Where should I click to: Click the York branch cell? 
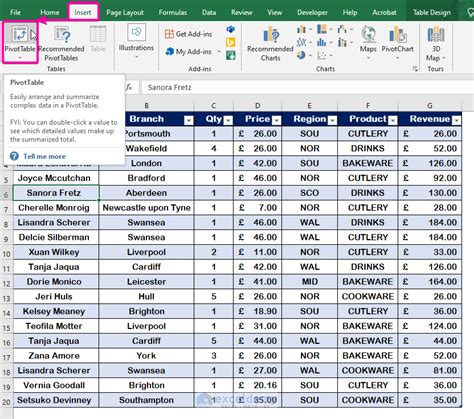pyautogui.click(x=146, y=356)
